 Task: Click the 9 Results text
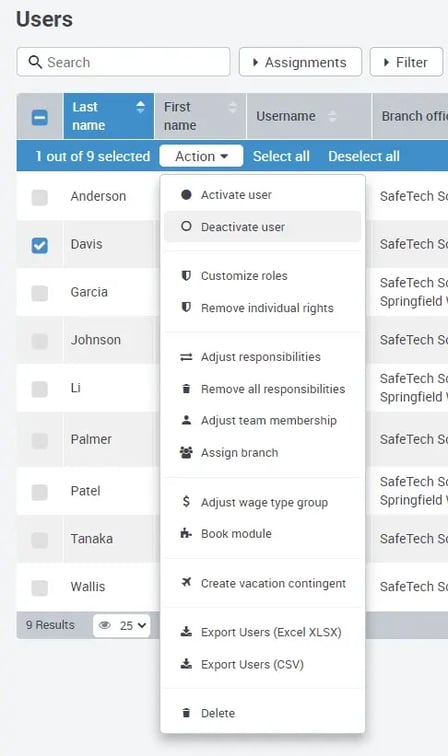pos(50,625)
